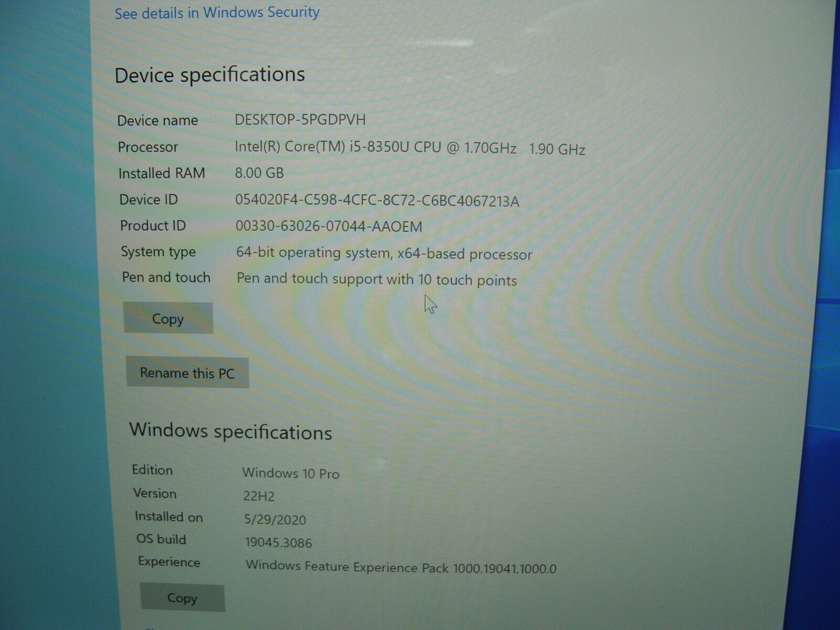This screenshot has height=630, width=840.
Task: Click the Version label
Action: (x=155, y=493)
